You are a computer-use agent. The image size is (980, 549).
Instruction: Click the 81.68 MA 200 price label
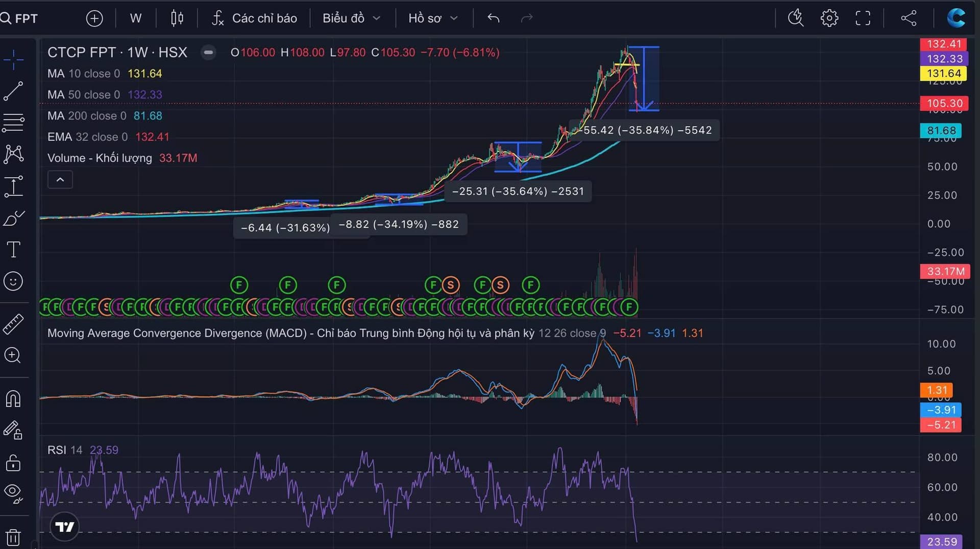point(941,131)
